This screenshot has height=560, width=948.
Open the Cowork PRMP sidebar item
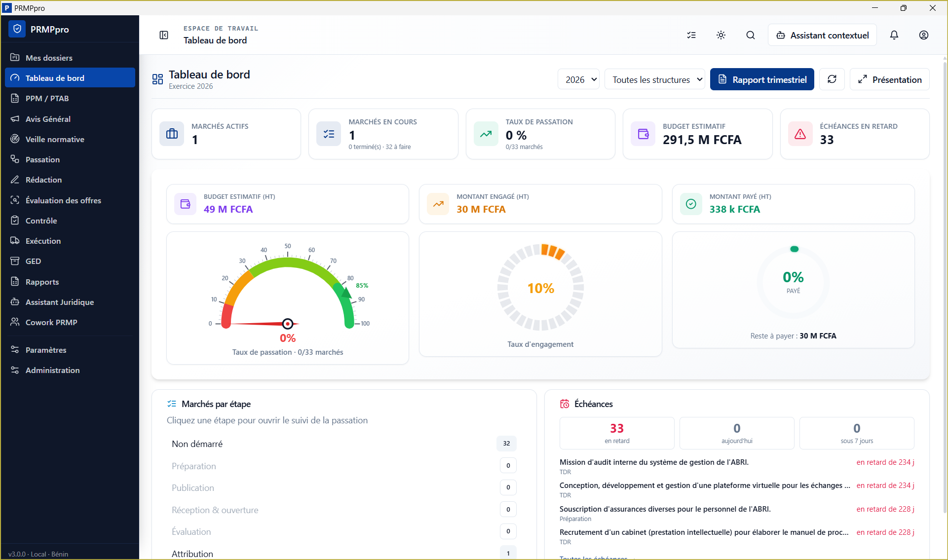pos(70,322)
